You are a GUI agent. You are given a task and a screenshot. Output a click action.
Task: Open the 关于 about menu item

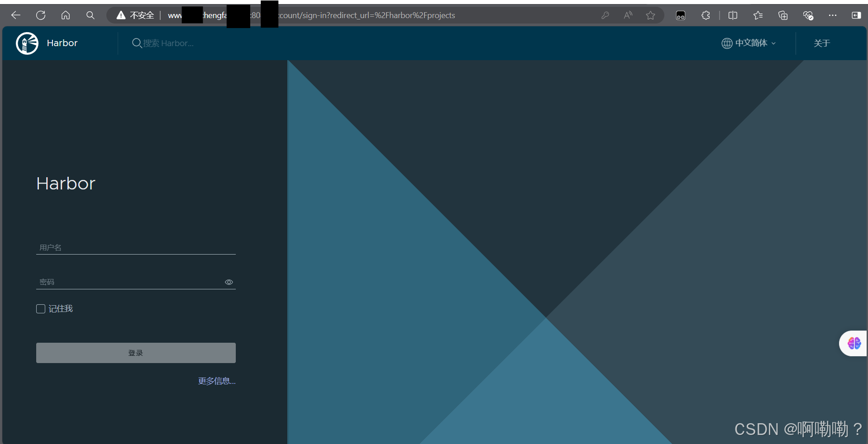pos(822,43)
